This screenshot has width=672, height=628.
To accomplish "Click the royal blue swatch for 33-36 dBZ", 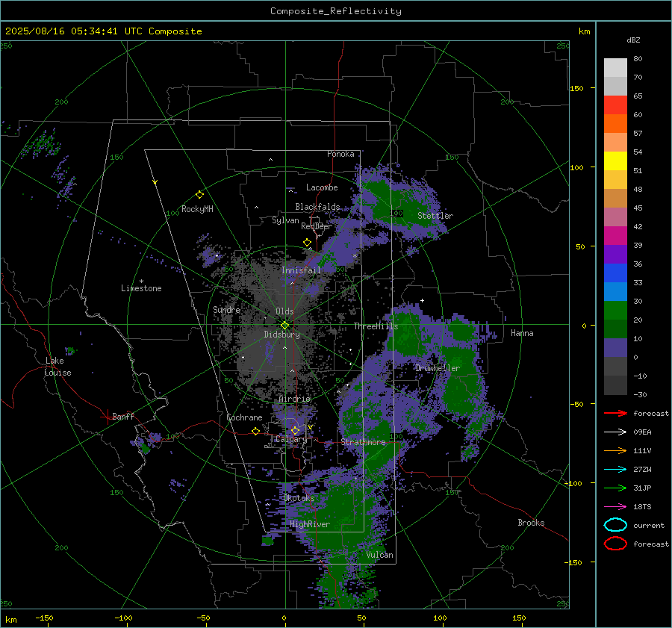I will (x=615, y=273).
